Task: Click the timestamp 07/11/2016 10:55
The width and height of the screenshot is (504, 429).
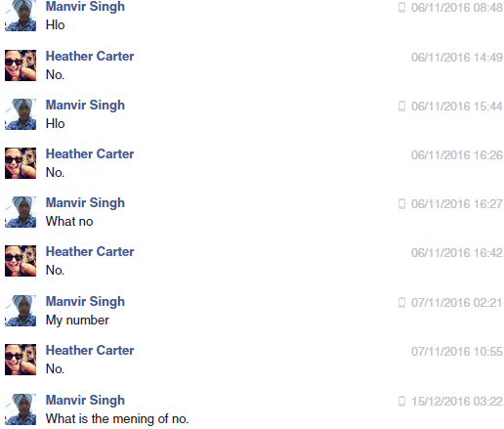Action: (457, 352)
